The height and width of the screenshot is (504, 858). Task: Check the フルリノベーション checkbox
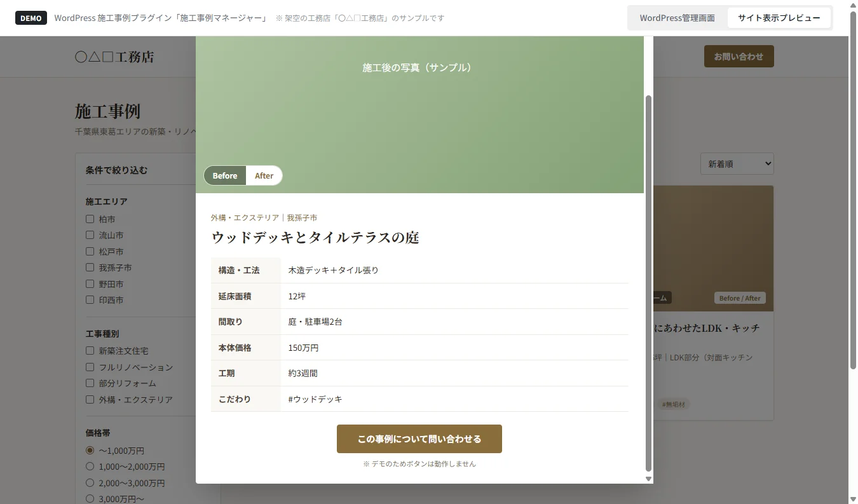(x=90, y=367)
